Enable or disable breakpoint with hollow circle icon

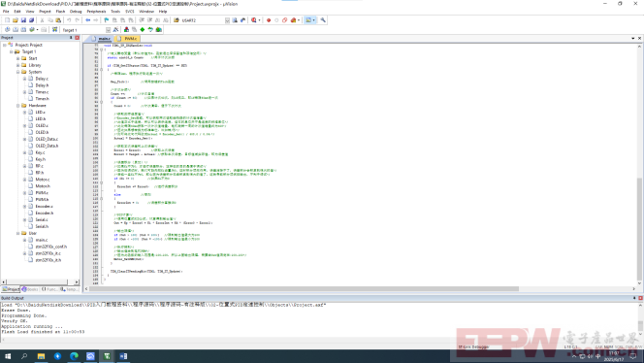click(276, 20)
